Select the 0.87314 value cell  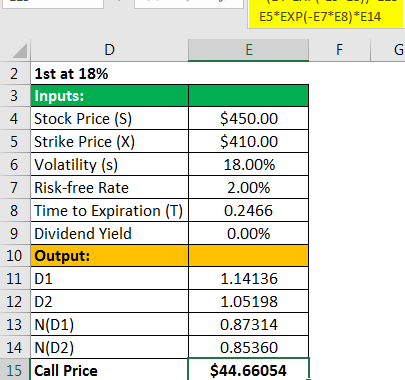point(249,324)
